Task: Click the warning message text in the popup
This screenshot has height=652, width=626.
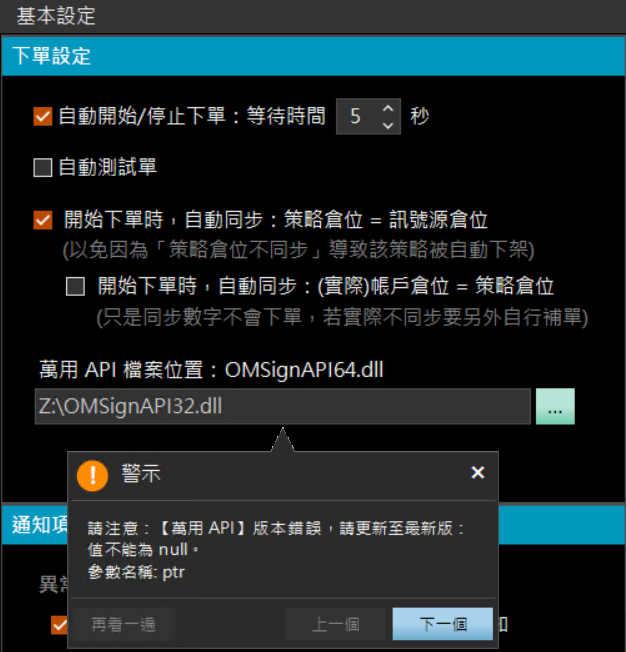Action: [x=275, y=550]
